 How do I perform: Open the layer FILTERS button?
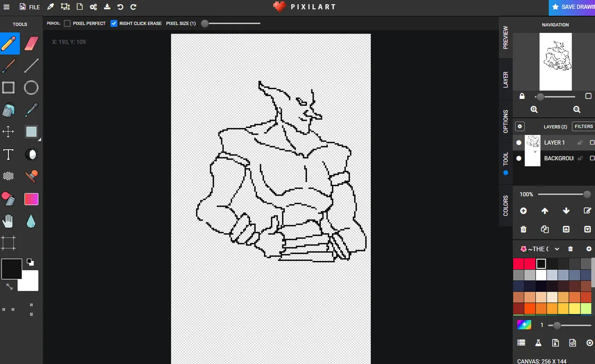(583, 126)
